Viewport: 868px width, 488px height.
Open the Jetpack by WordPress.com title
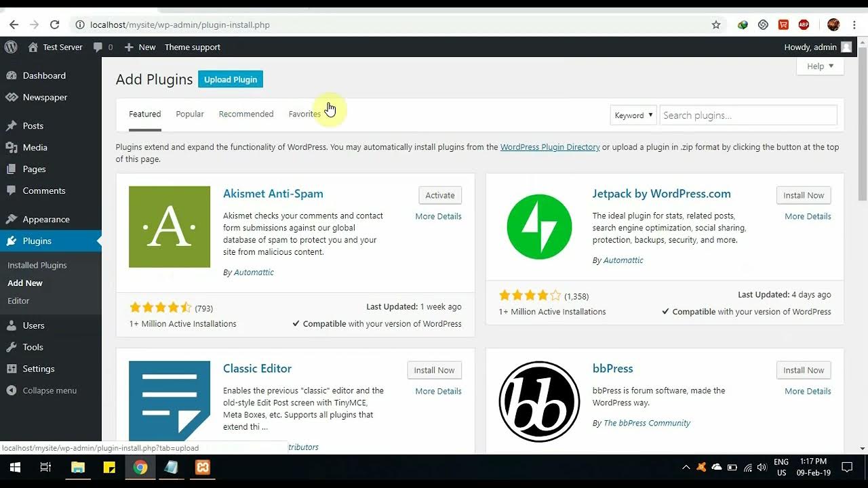click(661, 194)
